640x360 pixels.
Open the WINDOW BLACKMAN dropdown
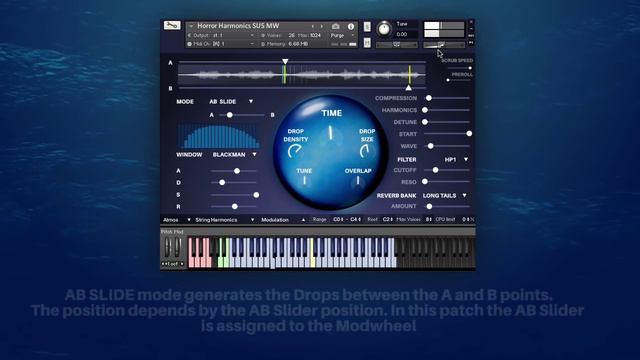(235, 155)
